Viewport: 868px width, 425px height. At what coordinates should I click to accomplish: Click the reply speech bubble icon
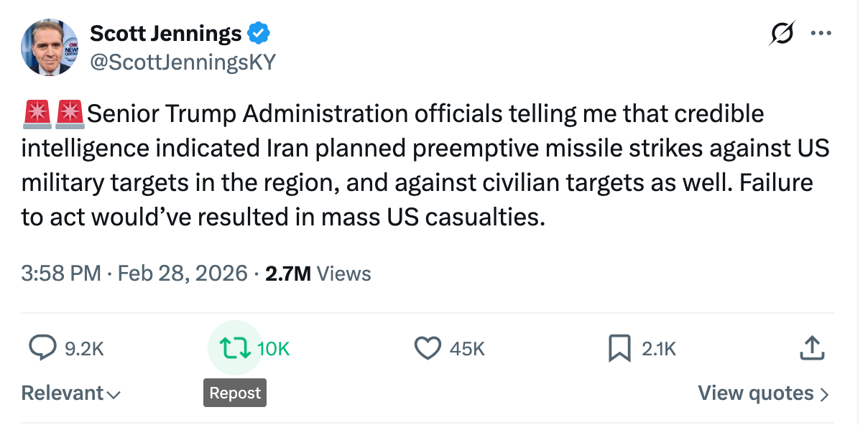(x=42, y=348)
